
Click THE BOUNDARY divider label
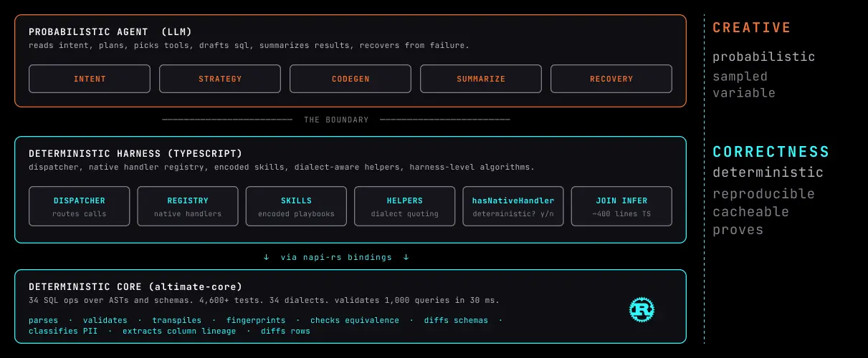[x=336, y=120]
